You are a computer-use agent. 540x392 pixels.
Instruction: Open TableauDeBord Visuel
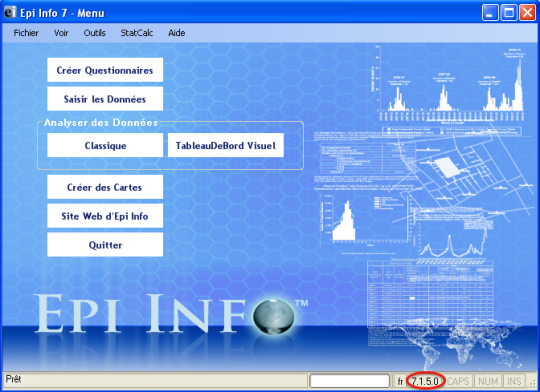coord(226,145)
